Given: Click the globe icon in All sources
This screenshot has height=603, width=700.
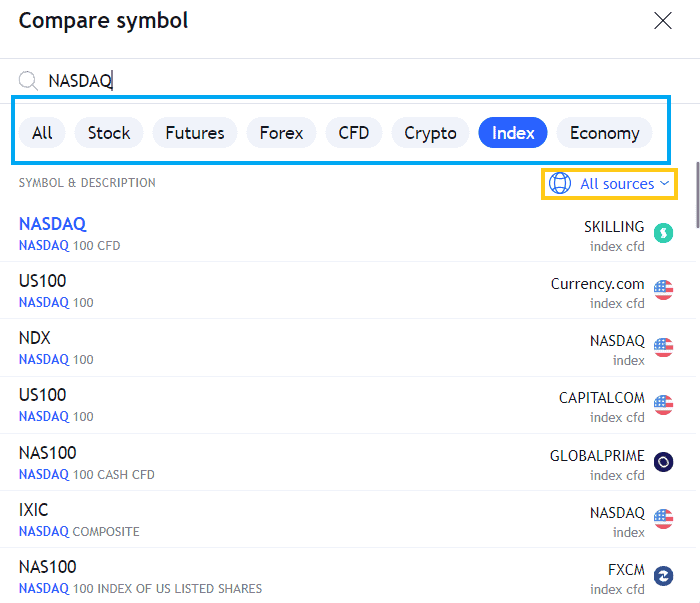Looking at the screenshot, I should (x=560, y=183).
